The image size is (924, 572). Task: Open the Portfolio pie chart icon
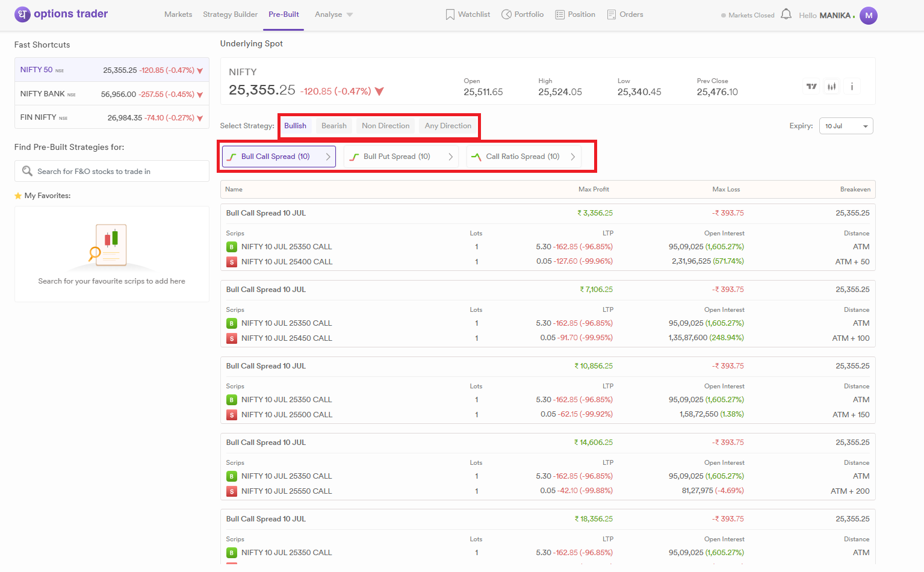[506, 14]
